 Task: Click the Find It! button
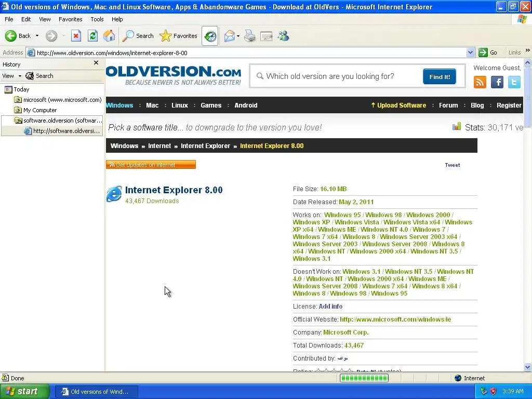point(440,77)
